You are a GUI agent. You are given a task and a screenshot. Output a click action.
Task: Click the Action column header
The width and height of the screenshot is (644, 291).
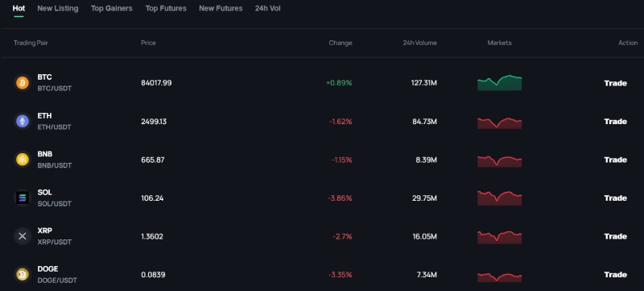click(628, 43)
